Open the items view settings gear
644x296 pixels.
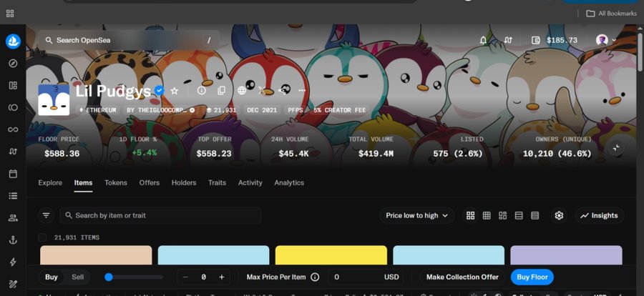tap(559, 215)
